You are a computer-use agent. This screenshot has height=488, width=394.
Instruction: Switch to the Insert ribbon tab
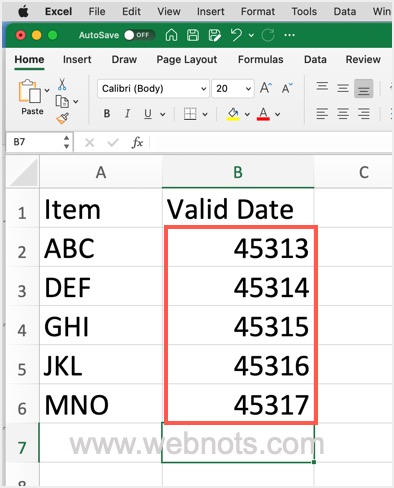point(77,59)
